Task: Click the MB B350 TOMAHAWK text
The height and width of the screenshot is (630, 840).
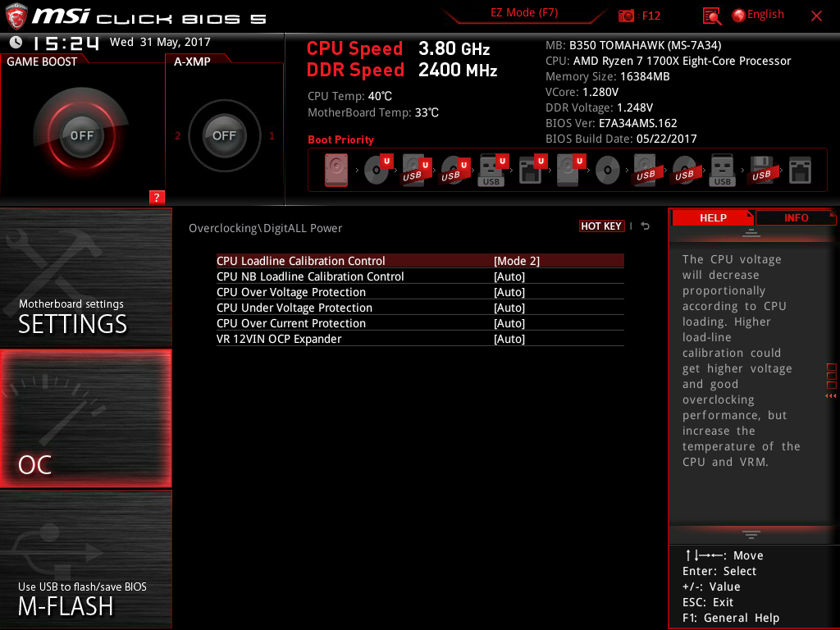Action: (633, 46)
